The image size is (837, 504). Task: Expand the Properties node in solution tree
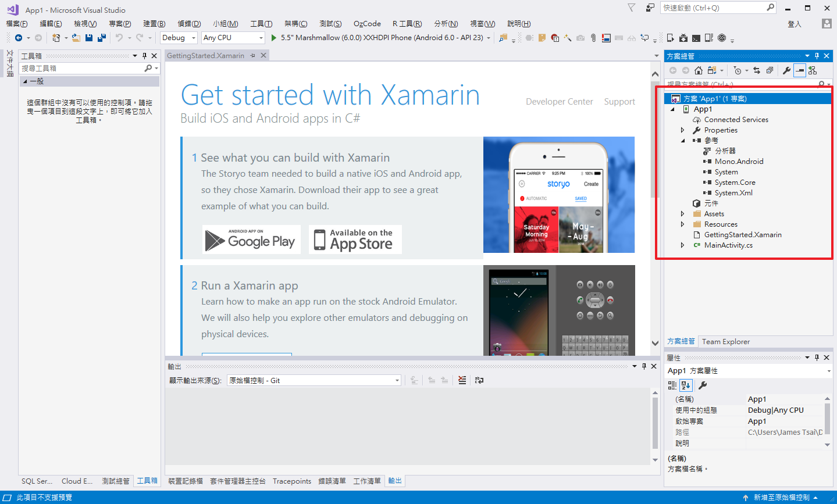[x=683, y=130]
